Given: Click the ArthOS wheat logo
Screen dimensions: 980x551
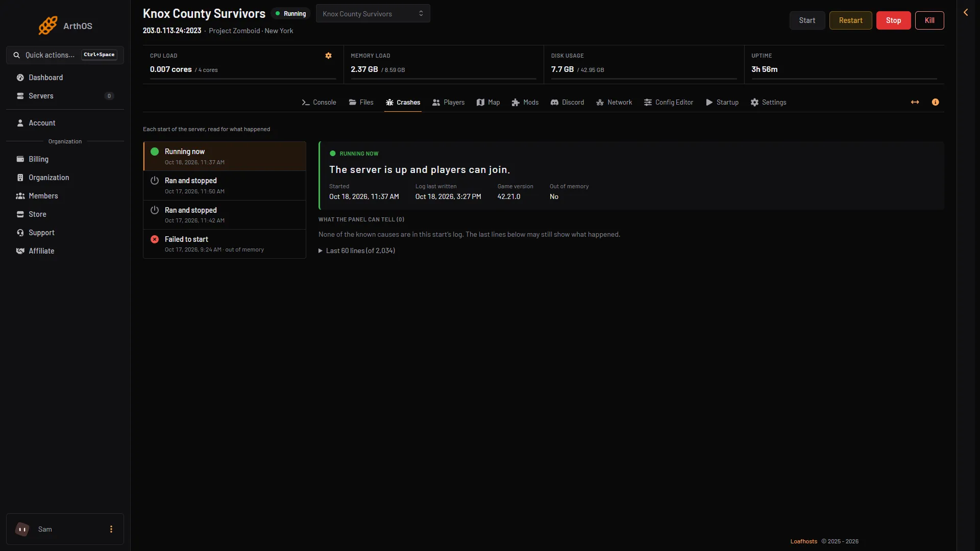Looking at the screenshot, I should [x=48, y=26].
